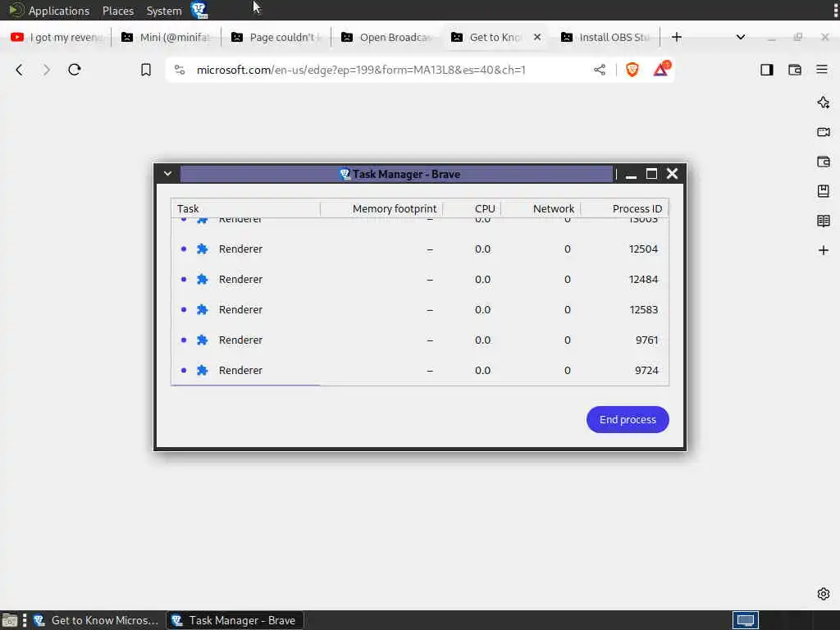840x630 pixels.
Task: Open the System menu
Action: [164, 11]
